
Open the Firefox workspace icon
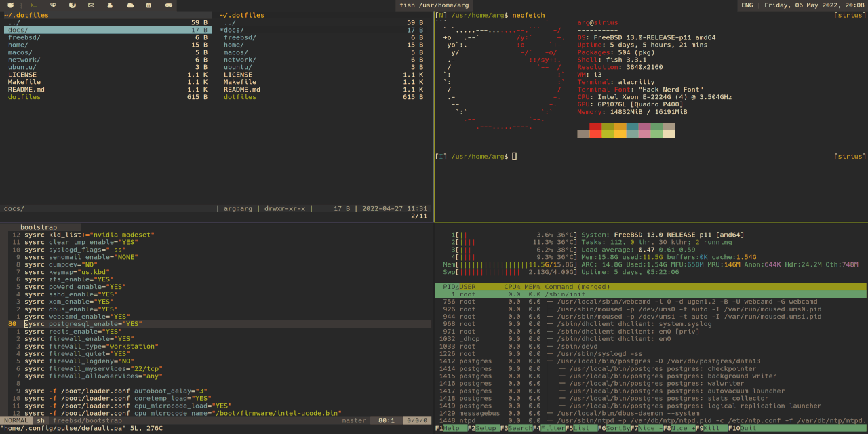pos(72,5)
